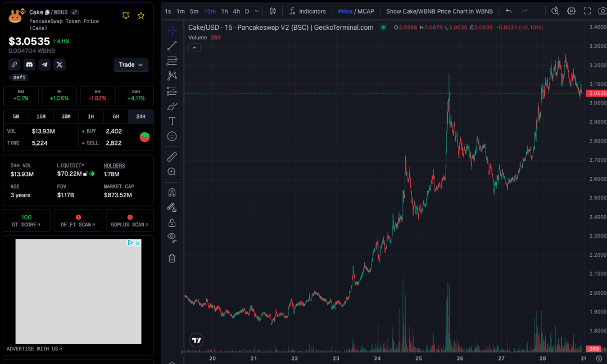Image resolution: width=607 pixels, height=364 pixels.
Task: Open the ruler measure tool
Action: (x=172, y=157)
